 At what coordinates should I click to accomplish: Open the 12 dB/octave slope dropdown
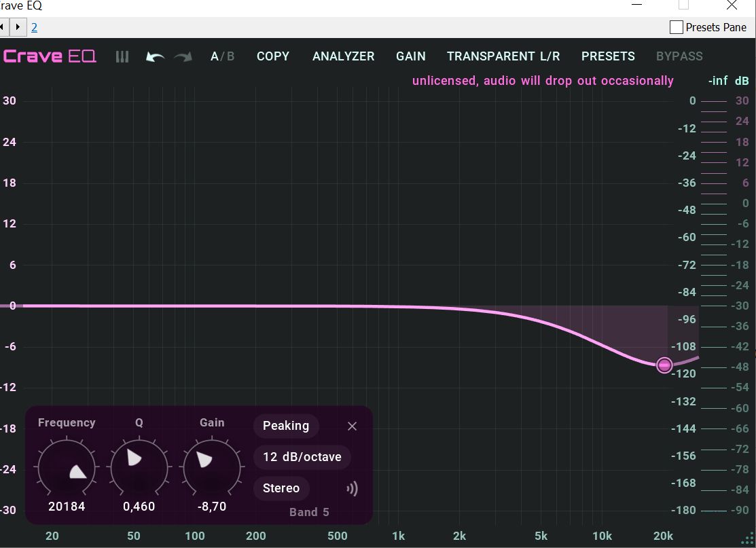(302, 457)
